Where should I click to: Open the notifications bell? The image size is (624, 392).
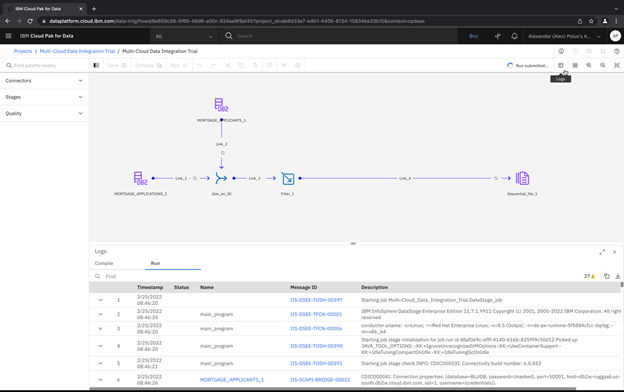(x=515, y=36)
